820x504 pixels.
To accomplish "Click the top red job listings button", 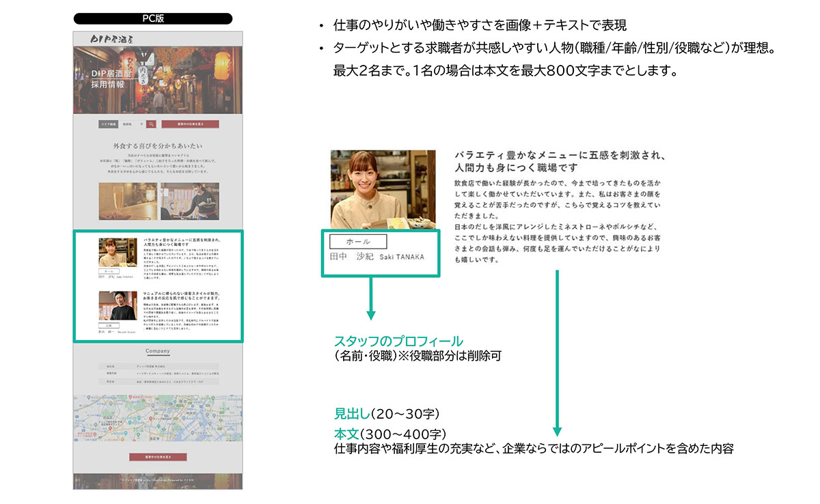I will (x=191, y=124).
